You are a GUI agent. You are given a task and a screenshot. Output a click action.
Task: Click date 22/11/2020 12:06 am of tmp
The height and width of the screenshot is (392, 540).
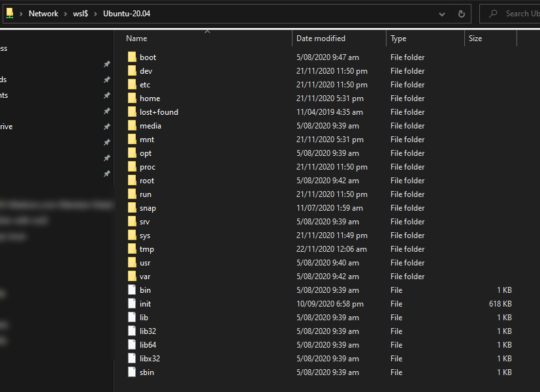click(332, 249)
